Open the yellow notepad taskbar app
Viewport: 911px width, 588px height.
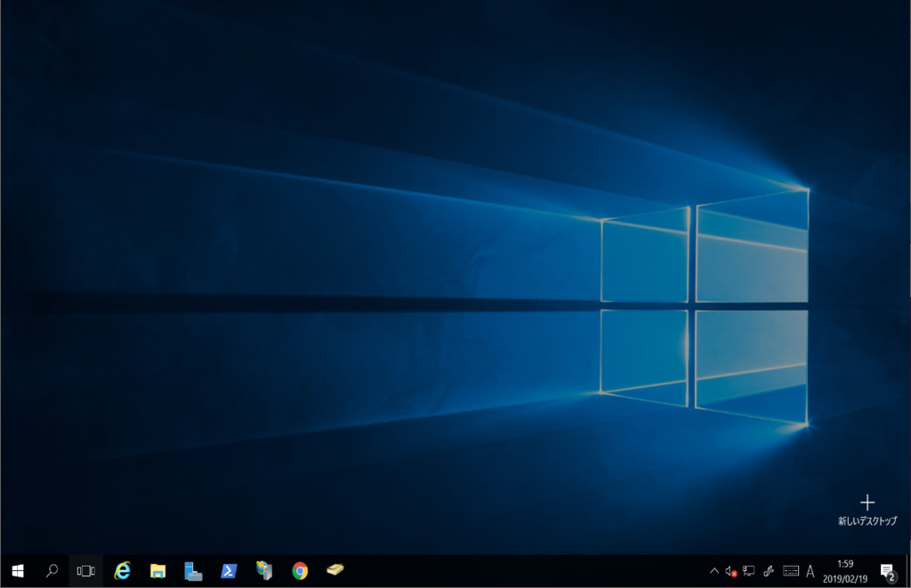coord(335,570)
